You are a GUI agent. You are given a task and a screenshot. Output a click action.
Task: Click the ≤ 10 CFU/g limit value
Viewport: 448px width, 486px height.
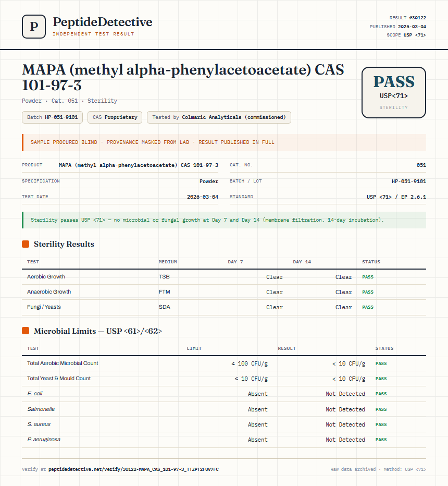pyautogui.click(x=251, y=379)
